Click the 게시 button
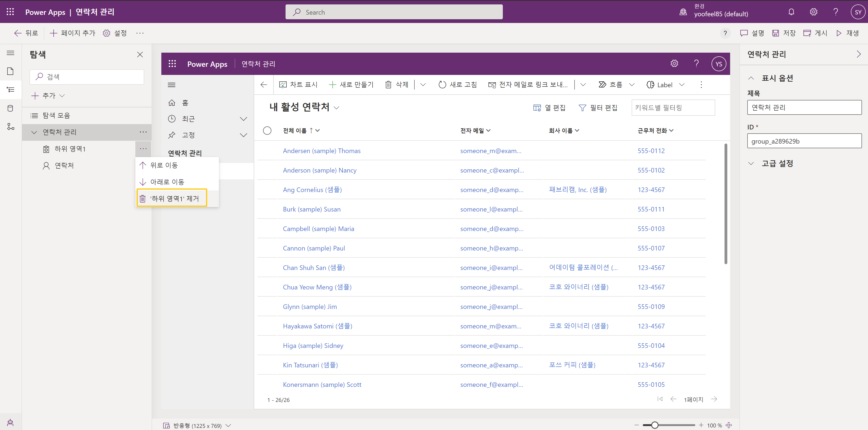Screen dimensions: 868x430 click(x=815, y=33)
